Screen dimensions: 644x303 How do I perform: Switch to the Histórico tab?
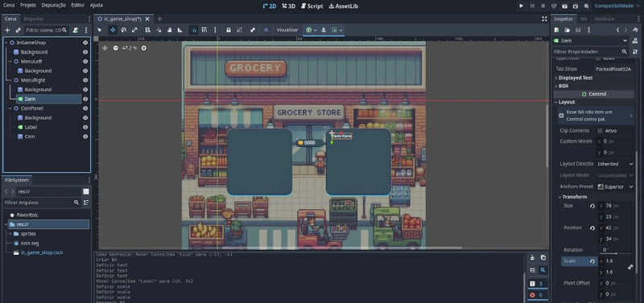[x=605, y=18]
